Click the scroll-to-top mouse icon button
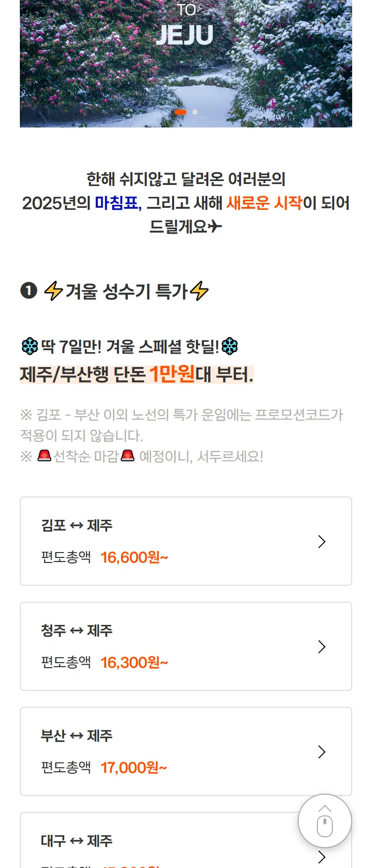 point(325,821)
